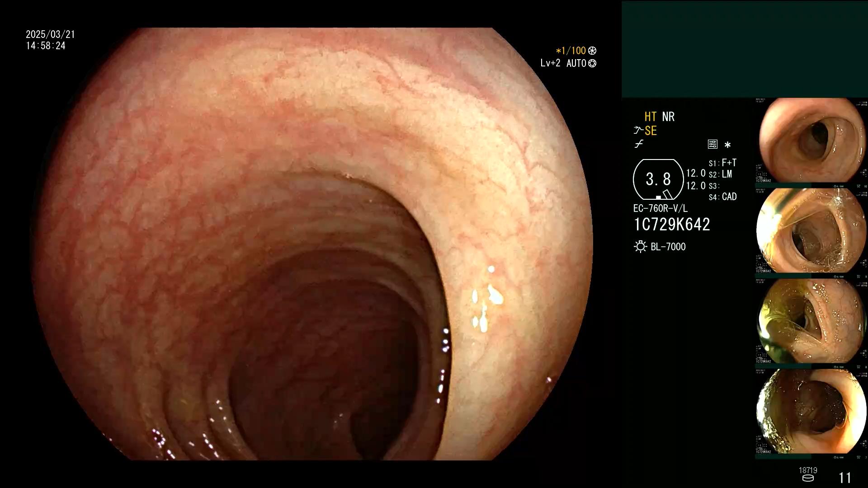The height and width of the screenshot is (488, 868).
Task: Click the S2: LM switch assignment
Action: pos(720,174)
